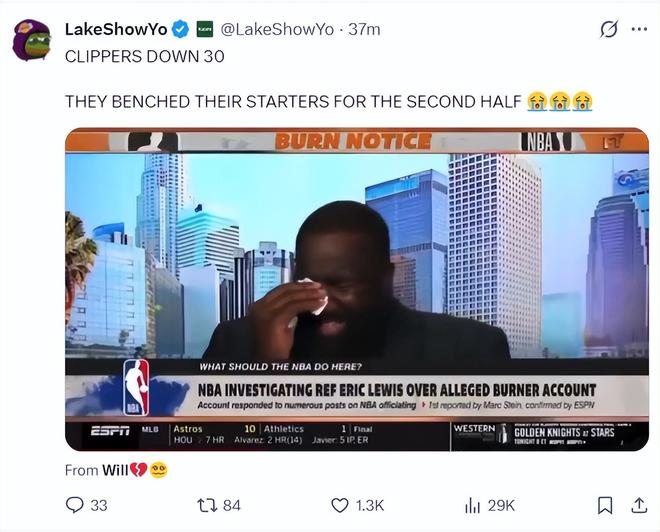Open the LakeShowYo display name

coord(116,29)
